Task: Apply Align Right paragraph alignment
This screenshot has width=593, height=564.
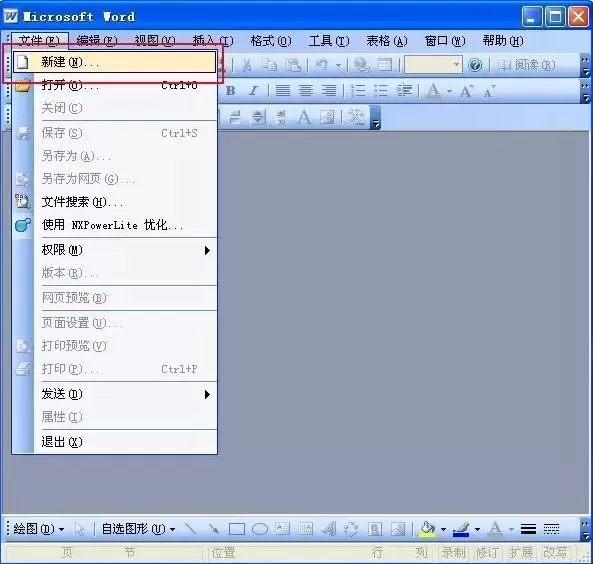Action: click(x=329, y=91)
